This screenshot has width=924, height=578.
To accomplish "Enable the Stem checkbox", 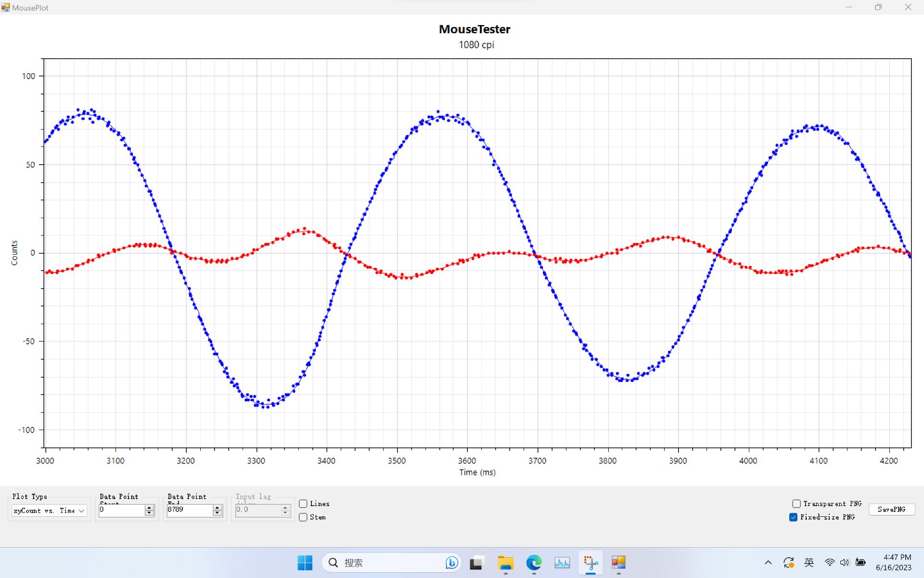I will coord(303,517).
